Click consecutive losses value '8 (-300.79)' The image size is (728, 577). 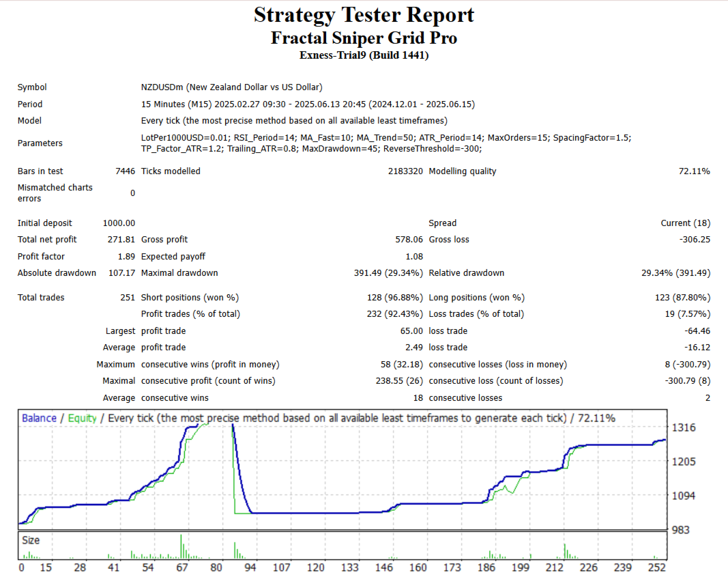[687, 365]
